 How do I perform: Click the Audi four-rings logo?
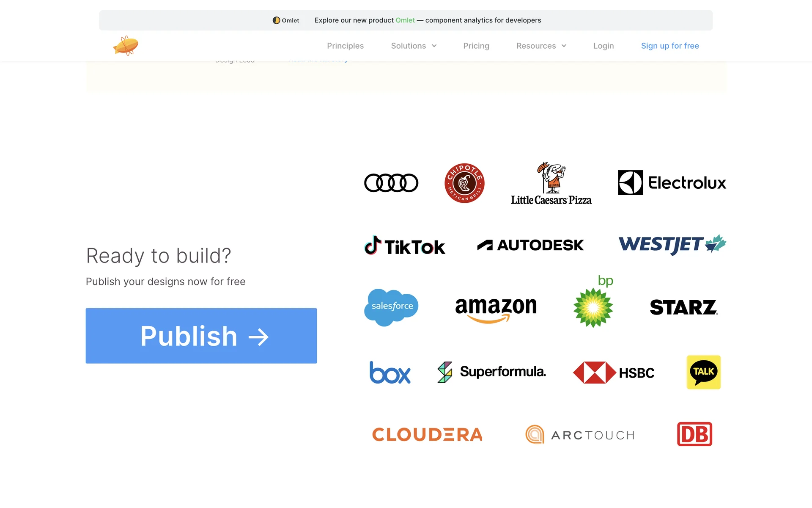pos(391,183)
